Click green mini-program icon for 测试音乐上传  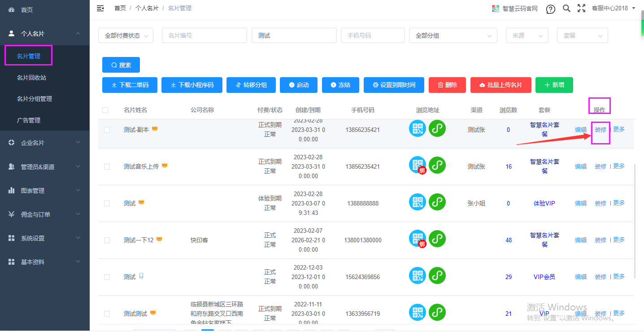[x=437, y=165]
